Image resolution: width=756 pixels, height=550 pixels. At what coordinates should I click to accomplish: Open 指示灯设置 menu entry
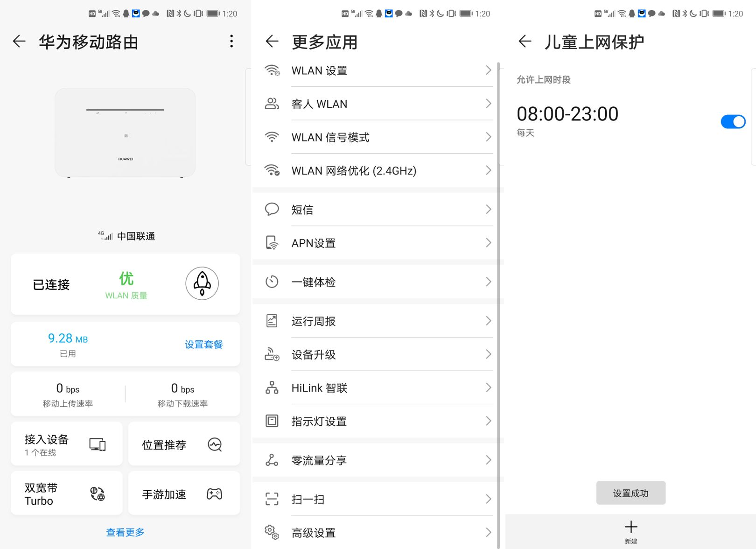click(378, 421)
